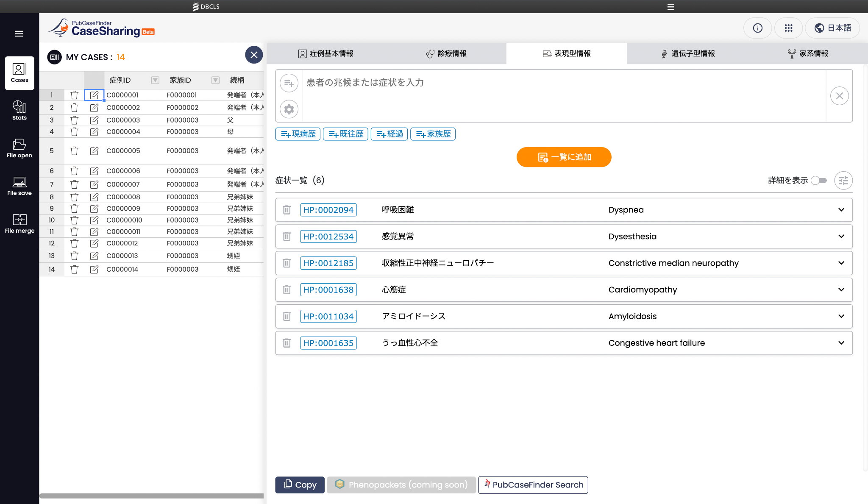This screenshot has height=504, width=868.
Task: Open the Stats sidebar icon
Action: pos(19,110)
